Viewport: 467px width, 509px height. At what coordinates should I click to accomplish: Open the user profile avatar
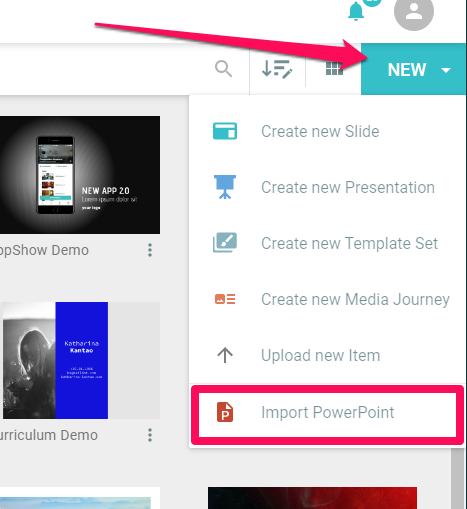click(414, 12)
